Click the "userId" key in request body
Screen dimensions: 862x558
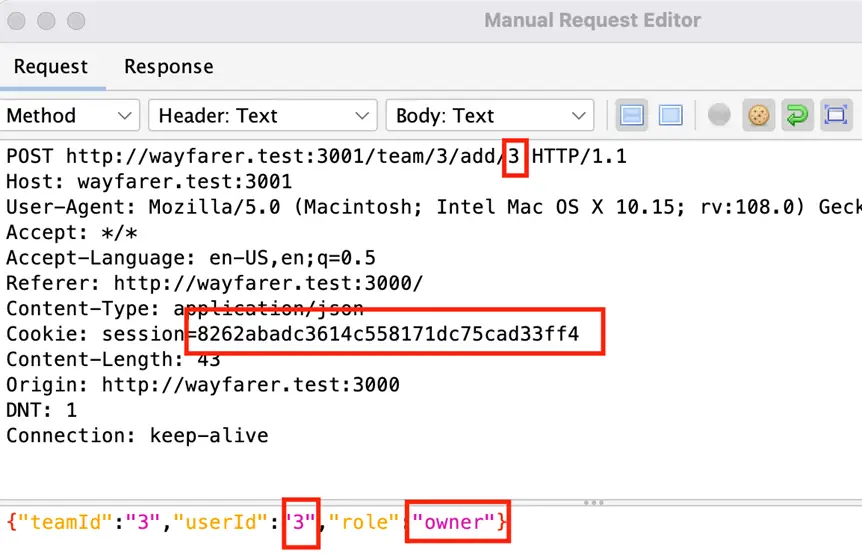[221, 522]
